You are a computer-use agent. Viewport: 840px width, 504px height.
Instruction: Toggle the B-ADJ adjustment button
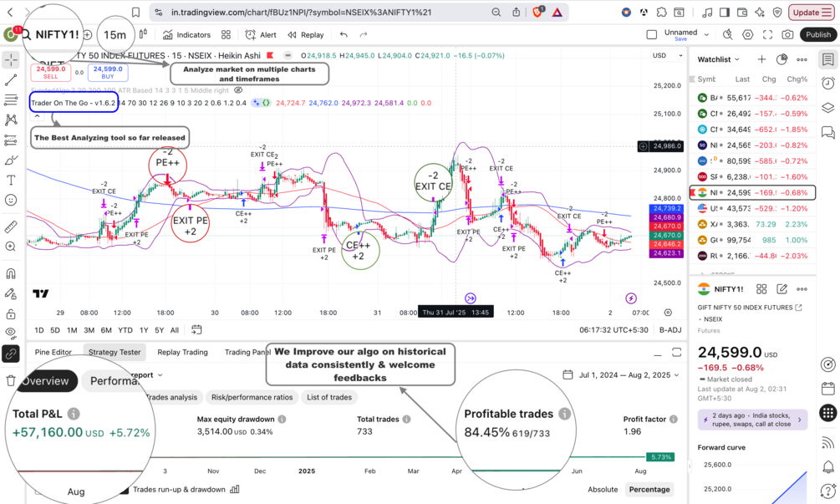coord(670,330)
